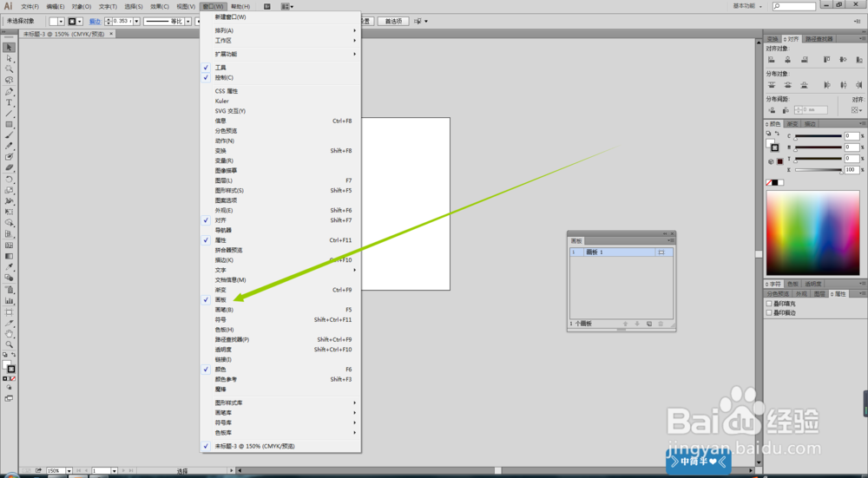Expand 文字 submenu in Window menu

(x=280, y=270)
